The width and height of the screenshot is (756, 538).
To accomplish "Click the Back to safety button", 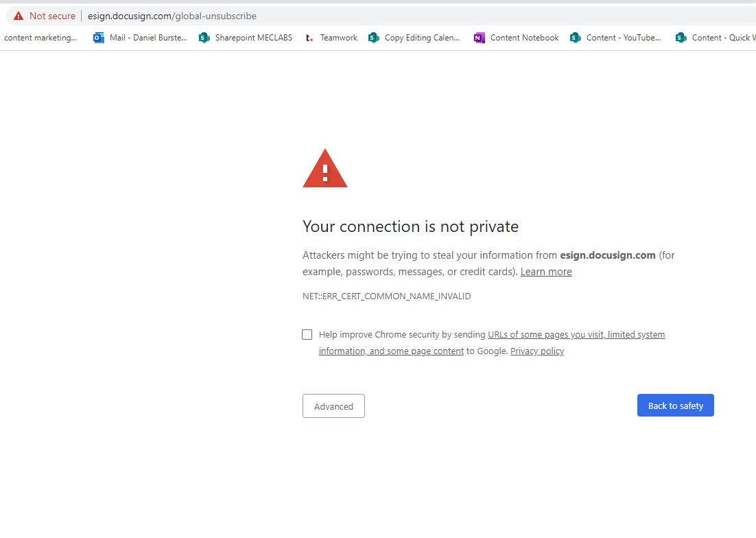I will [x=676, y=406].
